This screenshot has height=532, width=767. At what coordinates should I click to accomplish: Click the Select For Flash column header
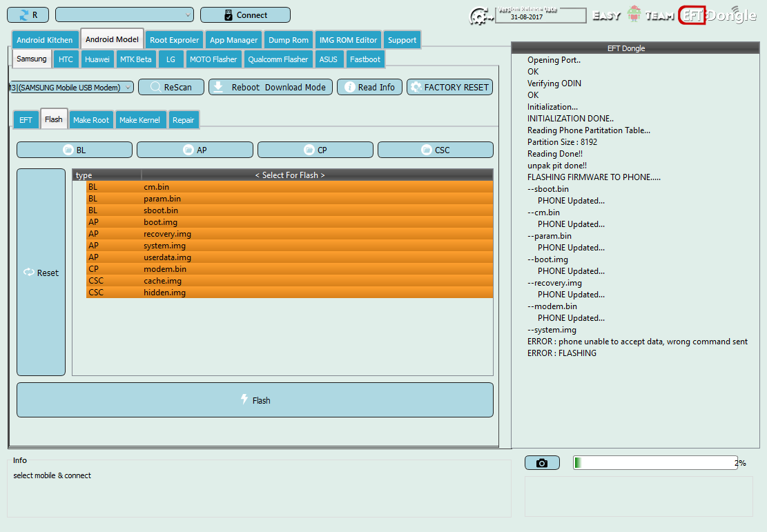[x=317, y=175]
